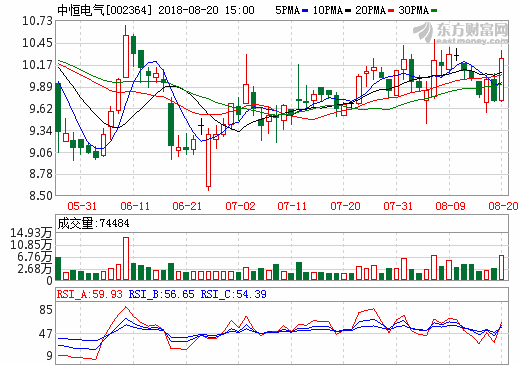Click the stock title 中恒电气[002364]

[x=104, y=10]
